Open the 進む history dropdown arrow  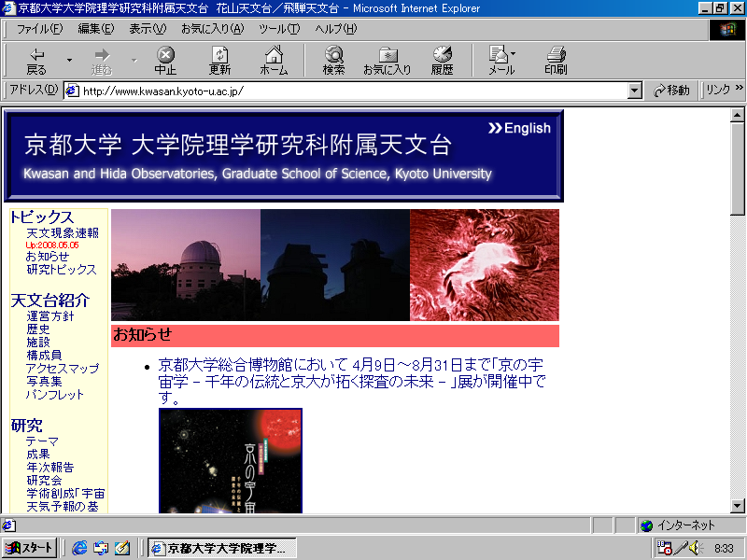134,61
